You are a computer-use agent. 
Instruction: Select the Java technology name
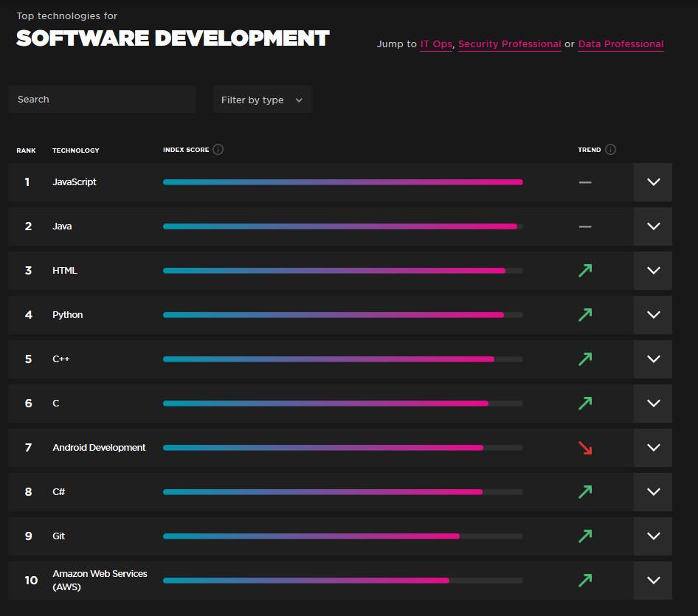(62, 226)
